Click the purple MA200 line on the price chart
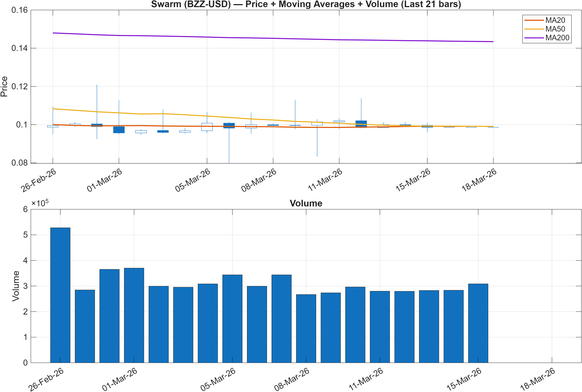Viewport: 582px width, 392px height. 273,38
